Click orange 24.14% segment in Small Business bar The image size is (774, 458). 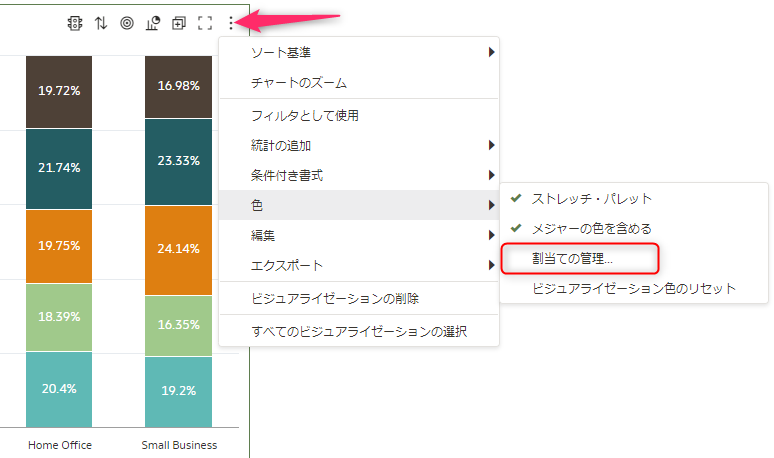pos(178,250)
